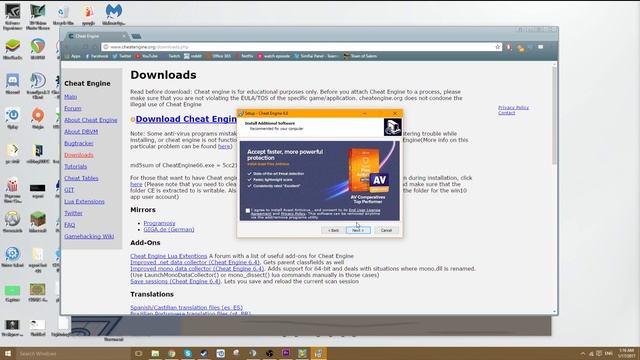Open the Uplay desktop icon

tap(13, 118)
